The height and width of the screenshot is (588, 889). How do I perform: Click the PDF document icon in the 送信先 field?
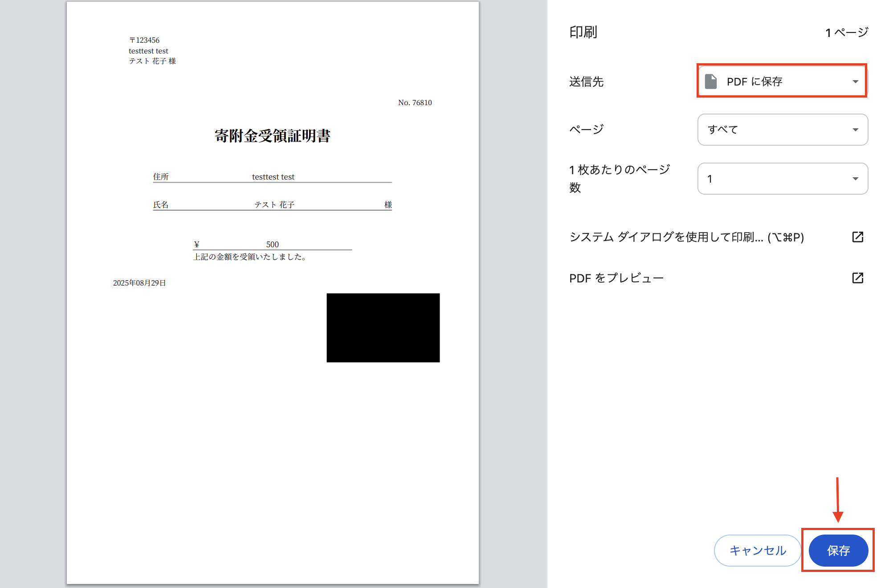pyautogui.click(x=711, y=81)
